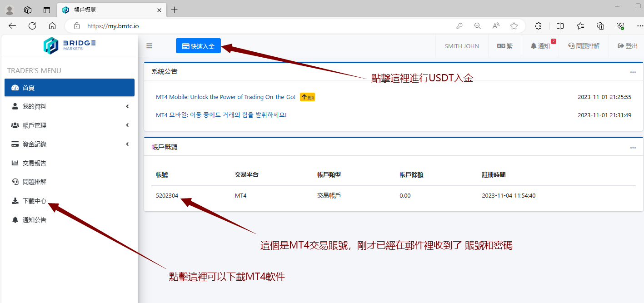Open MT4 Mobile English announcement link
644x303 pixels.
(225, 97)
